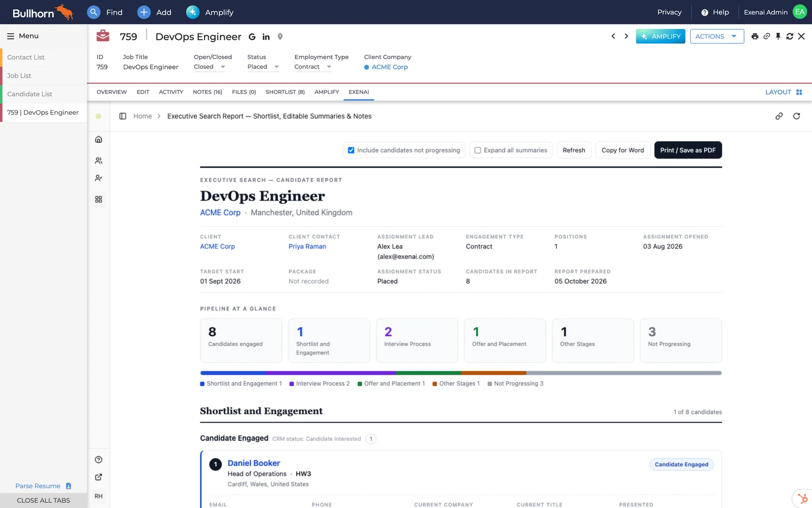Open the AMPLIFY record tab
Viewport: 812px width, 508px height.
(x=327, y=92)
